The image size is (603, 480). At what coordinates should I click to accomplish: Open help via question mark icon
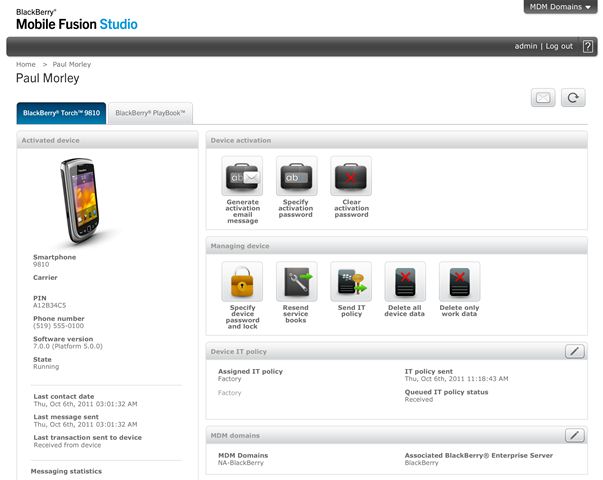588,47
